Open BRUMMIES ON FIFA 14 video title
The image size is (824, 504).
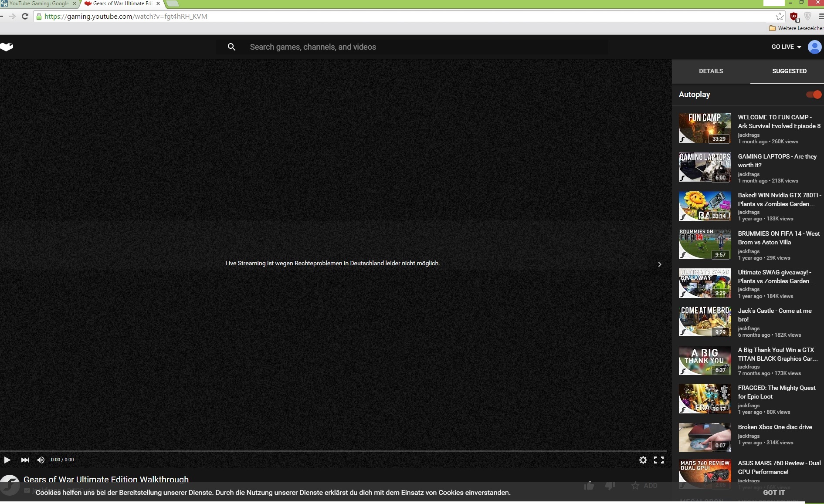[779, 238]
